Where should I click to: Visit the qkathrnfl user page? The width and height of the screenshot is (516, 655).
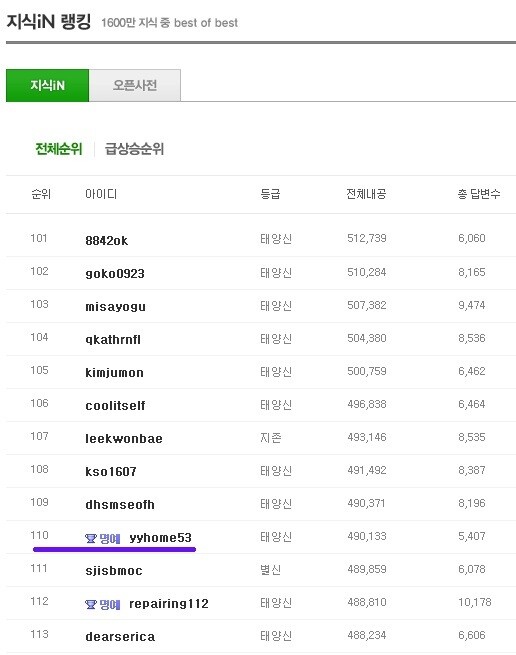[x=113, y=340]
